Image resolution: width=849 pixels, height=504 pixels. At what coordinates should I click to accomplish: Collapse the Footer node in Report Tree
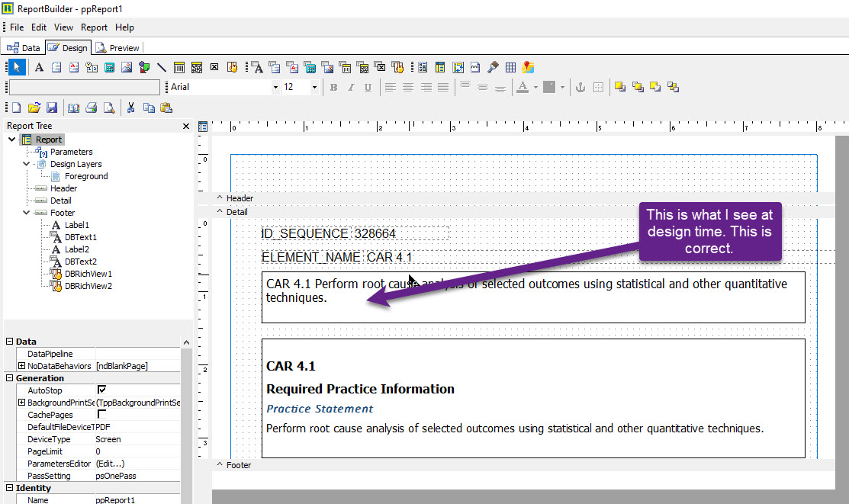26,212
